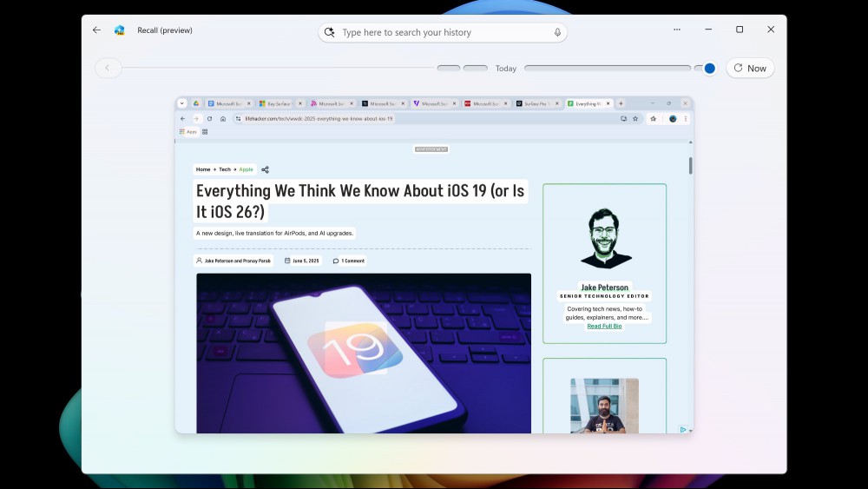
Task: Maximize the Recall window
Action: point(740,30)
